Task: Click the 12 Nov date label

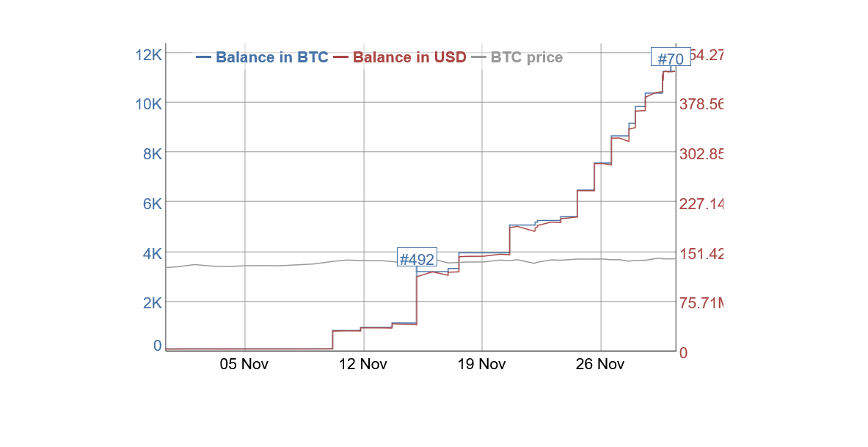Action: point(363,364)
